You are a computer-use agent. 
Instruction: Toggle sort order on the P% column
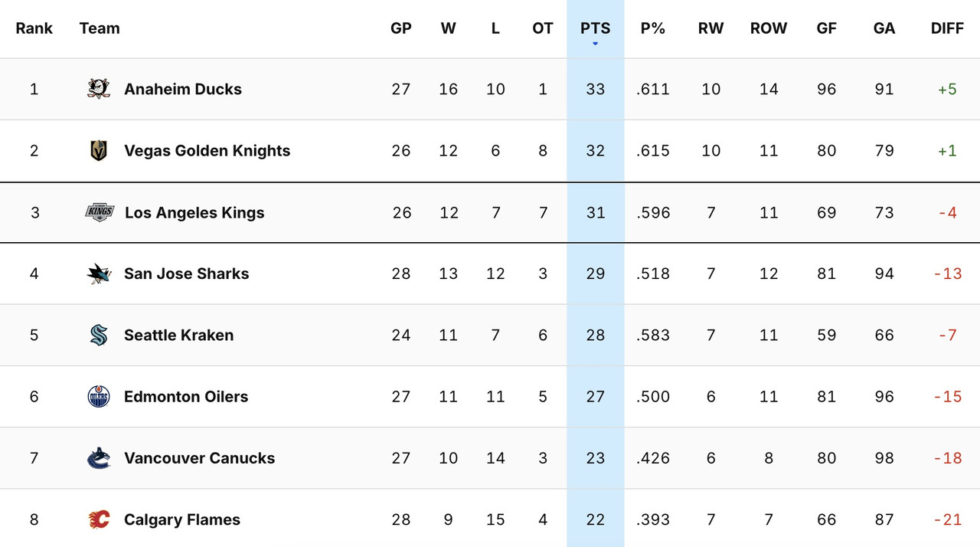click(653, 28)
